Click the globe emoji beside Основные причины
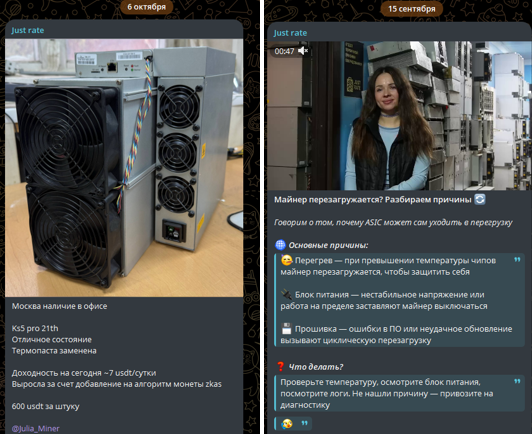Viewport: 532px width, 434px height. [280, 245]
